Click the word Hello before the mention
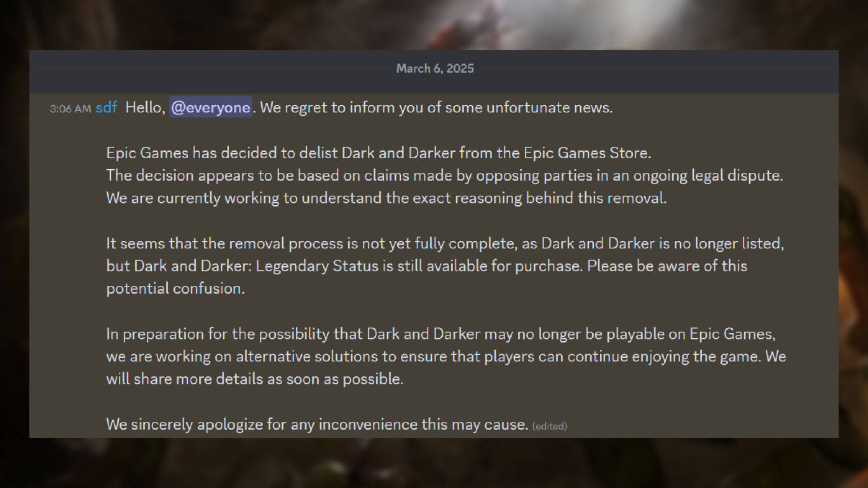The image size is (868, 488). (x=146, y=107)
